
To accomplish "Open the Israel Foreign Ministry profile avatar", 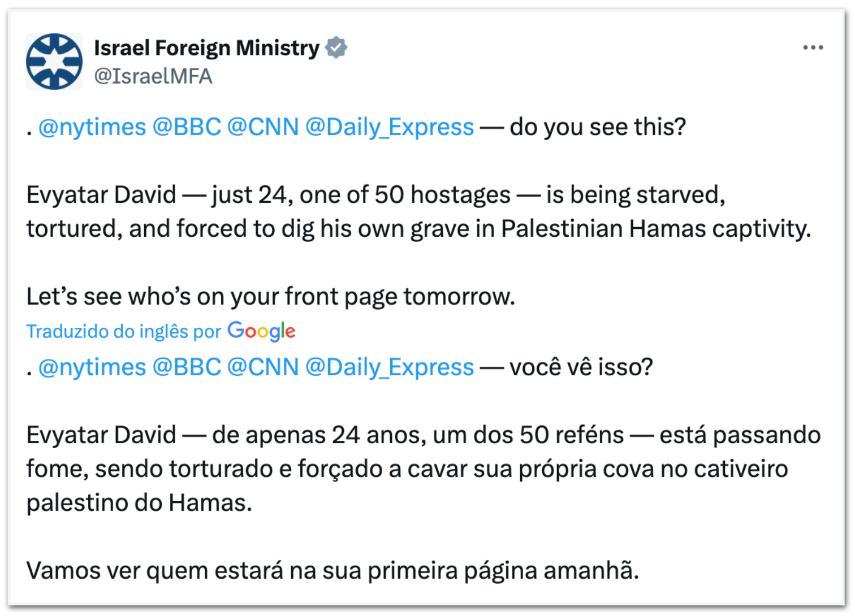I will [54, 62].
